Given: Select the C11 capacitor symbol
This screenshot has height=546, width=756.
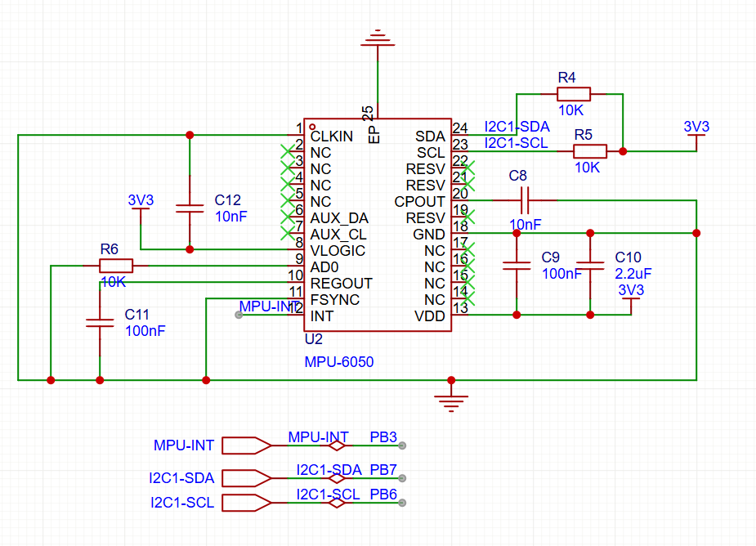Looking at the screenshot, I should (100, 323).
